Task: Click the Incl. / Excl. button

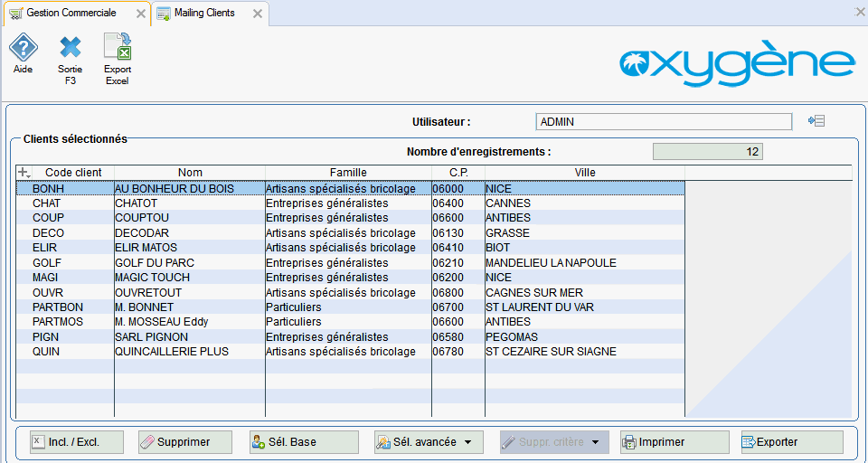Action: (x=76, y=442)
